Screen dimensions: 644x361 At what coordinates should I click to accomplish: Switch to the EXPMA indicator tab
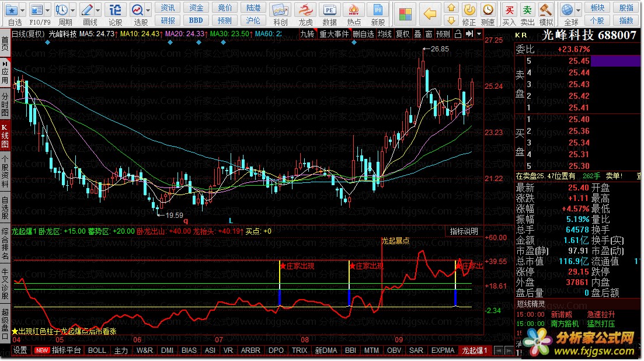point(443,350)
